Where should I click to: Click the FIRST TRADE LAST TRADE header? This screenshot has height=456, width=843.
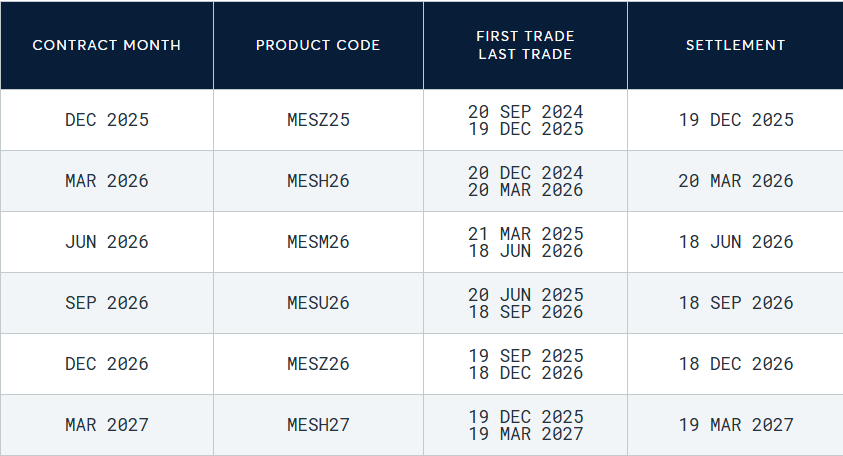[x=525, y=45]
